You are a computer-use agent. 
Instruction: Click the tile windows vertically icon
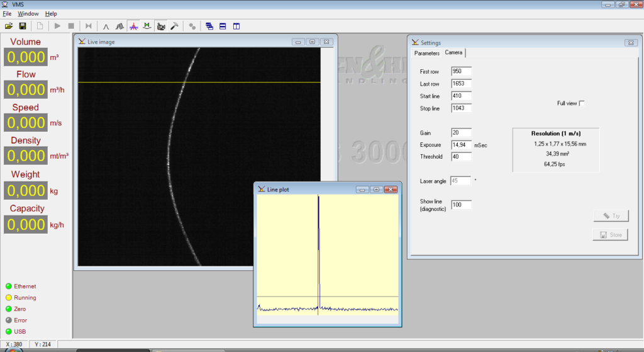(236, 26)
